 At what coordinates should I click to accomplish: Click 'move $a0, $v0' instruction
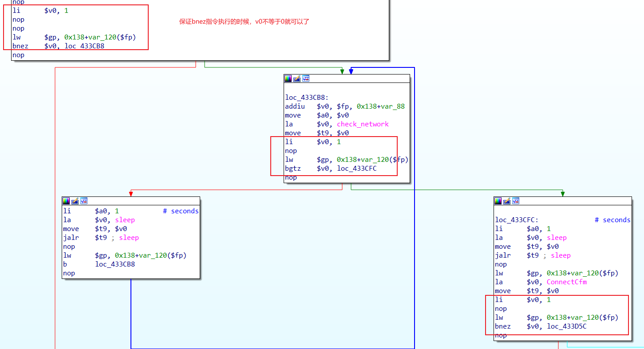[317, 115]
